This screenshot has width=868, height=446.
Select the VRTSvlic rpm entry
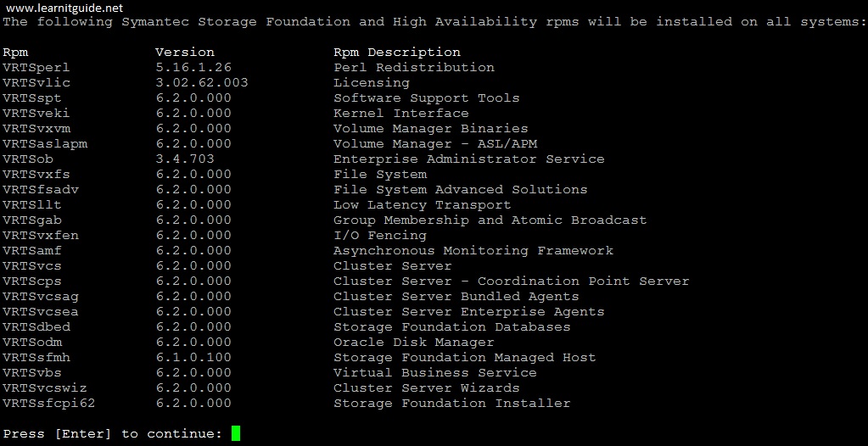(x=36, y=83)
